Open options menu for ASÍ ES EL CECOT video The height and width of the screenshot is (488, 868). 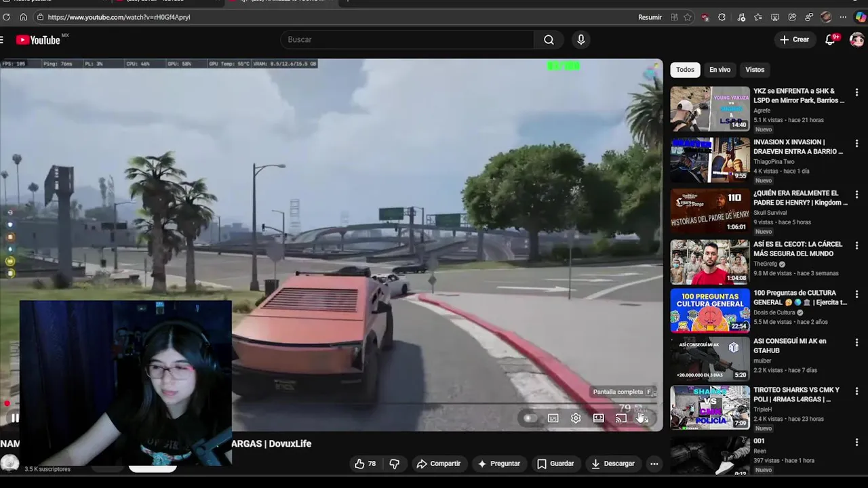[857, 245]
